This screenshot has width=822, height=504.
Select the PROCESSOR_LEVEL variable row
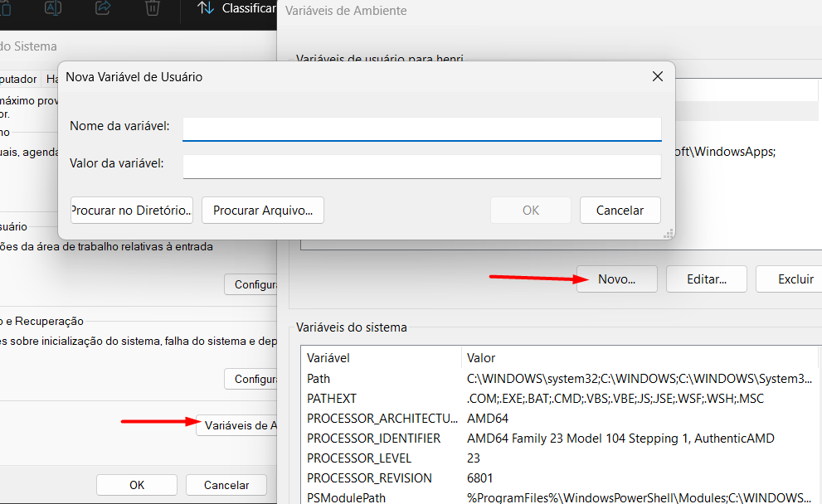pos(559,458)
